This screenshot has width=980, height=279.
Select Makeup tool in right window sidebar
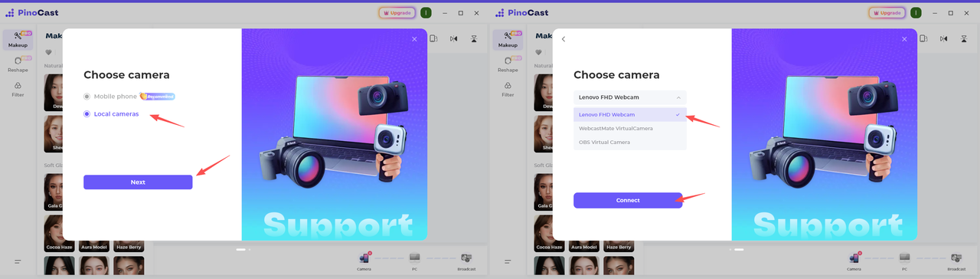click(508, 40)
